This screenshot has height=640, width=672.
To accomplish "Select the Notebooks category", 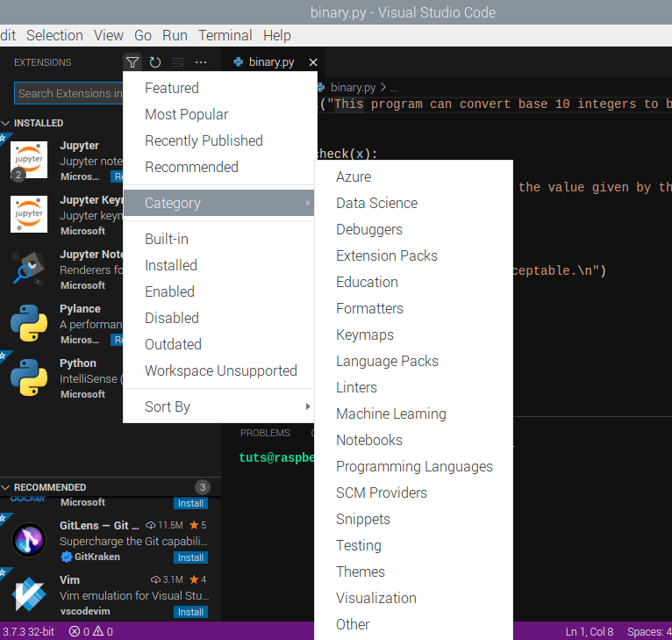I will (x=413, y=440).
